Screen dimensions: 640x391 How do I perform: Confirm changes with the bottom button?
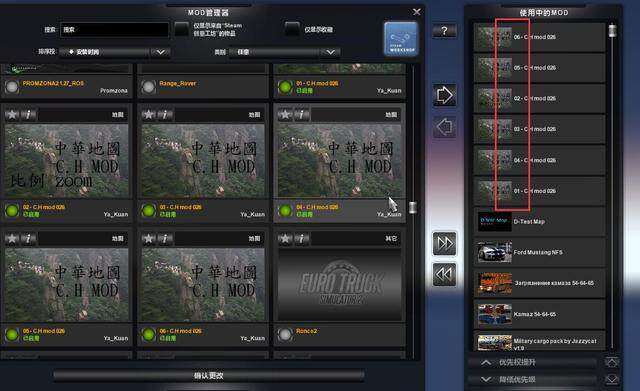click(209, 375)
